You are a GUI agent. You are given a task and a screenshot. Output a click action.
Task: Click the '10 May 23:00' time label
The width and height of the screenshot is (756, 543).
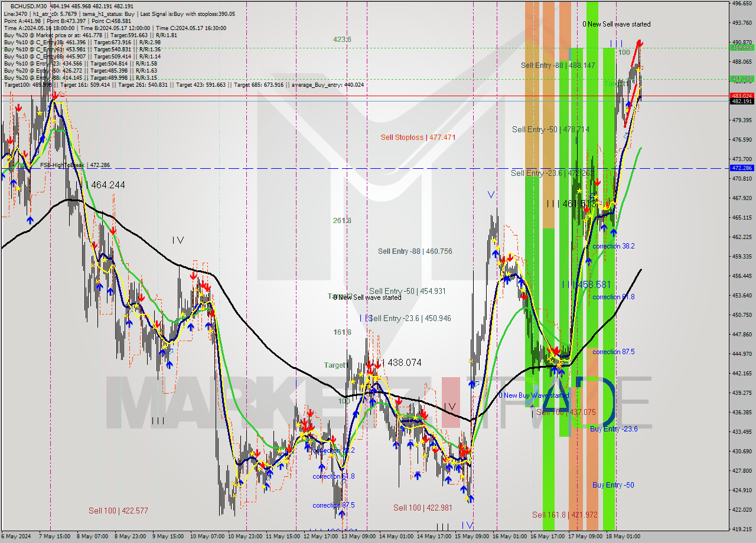(246, 537)
